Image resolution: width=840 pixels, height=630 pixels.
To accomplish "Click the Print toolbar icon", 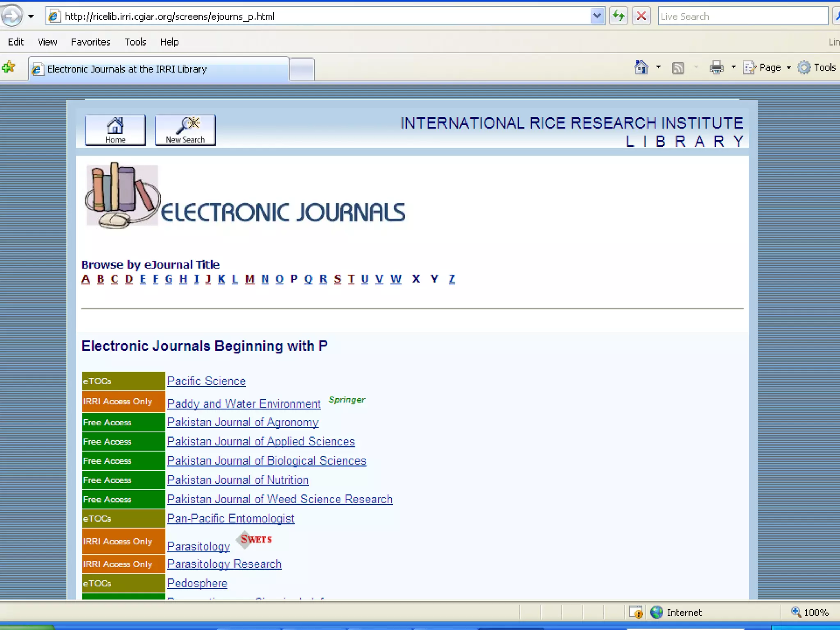I will click(716, 67).
